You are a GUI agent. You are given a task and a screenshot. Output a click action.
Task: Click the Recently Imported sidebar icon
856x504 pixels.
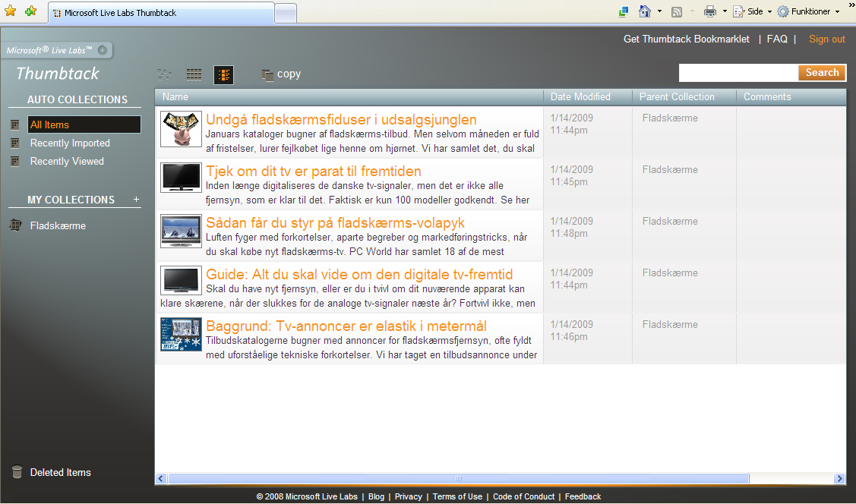tap(15, 143)
